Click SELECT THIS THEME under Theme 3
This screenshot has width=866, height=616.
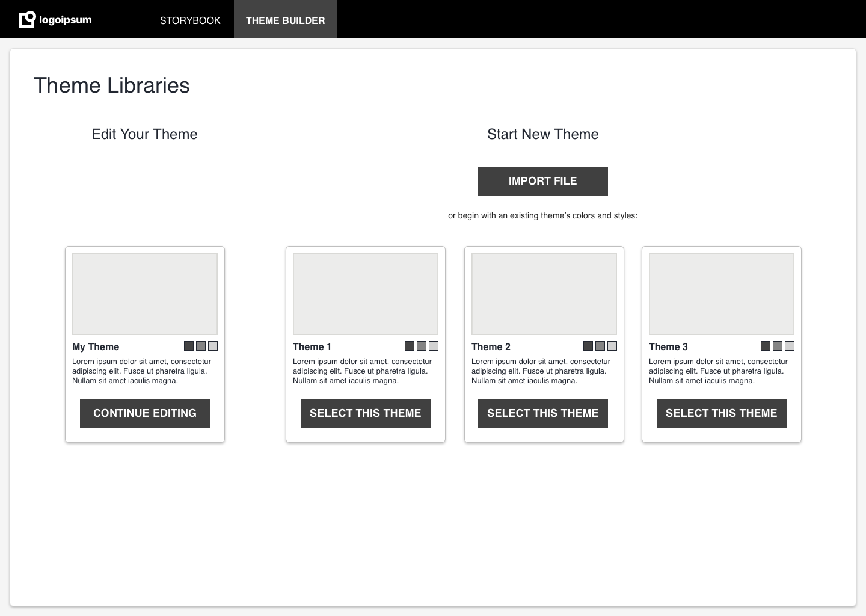coord(721,413)
